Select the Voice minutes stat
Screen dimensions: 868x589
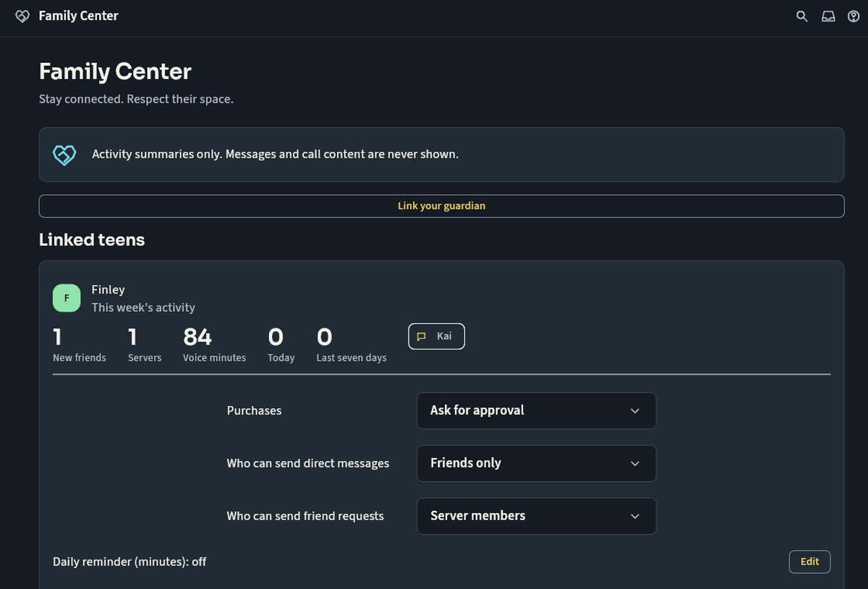click(x=214, y=344)
